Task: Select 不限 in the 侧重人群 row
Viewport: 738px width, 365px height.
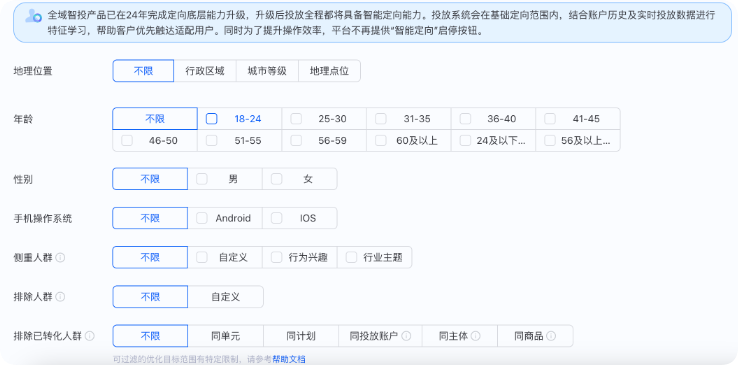Action: [150, 257]
